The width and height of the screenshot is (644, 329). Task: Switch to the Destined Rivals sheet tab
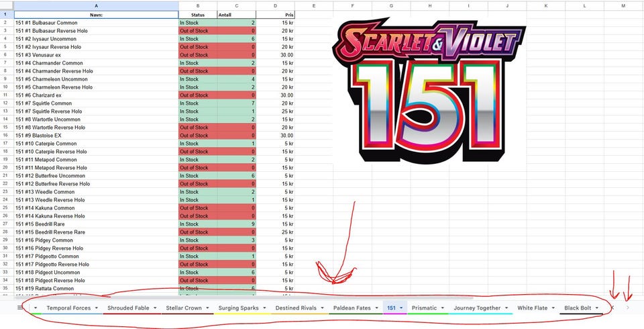point(296,308)
